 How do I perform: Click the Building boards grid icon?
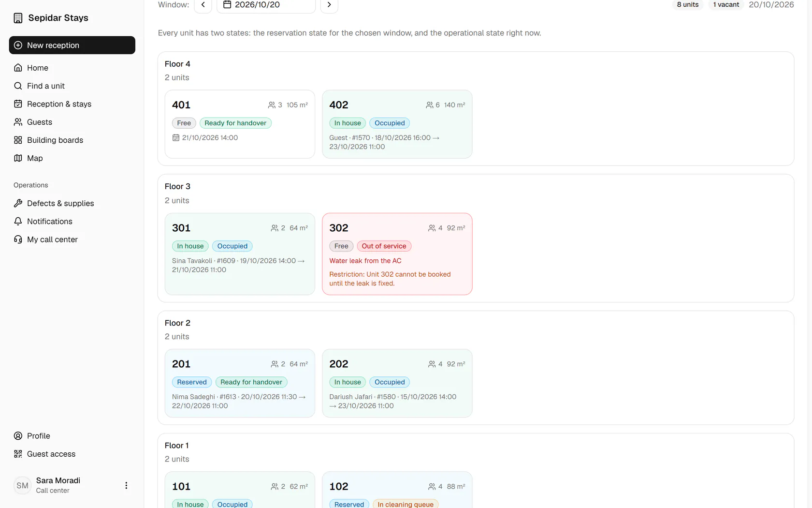click(x=18, y=140)
